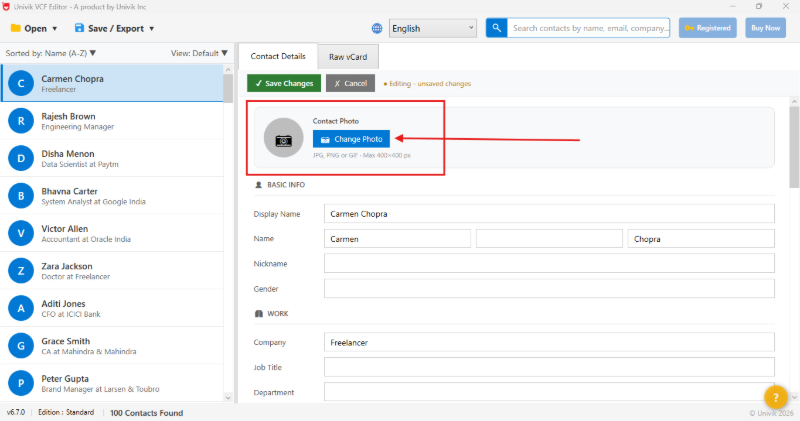Click the BASIC INFO section heading
This screenshot has height=421, width=800.
(286, 185)
